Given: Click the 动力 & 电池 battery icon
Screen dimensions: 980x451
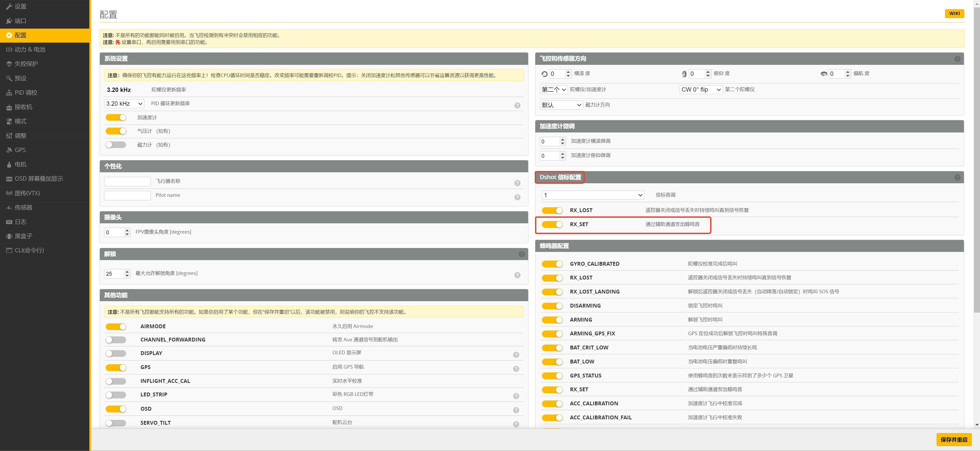Looking at the screenshot, I should tap(9, 50).
